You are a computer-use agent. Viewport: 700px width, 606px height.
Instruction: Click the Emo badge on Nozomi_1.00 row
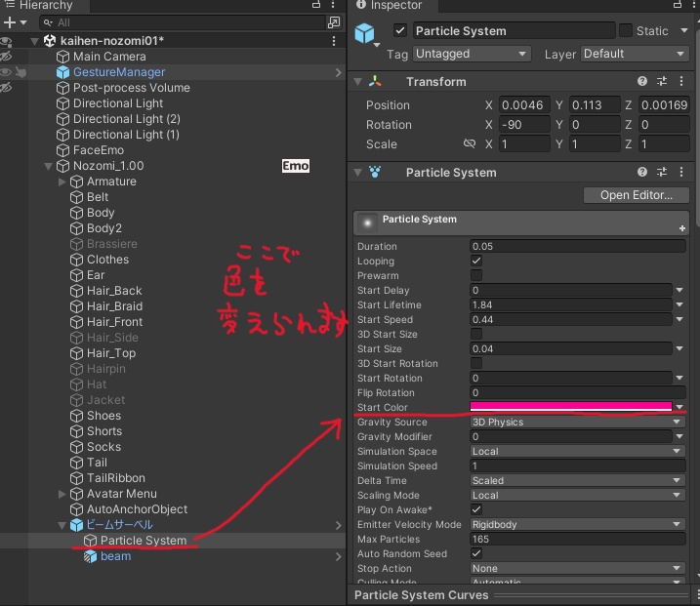coord(296,166)
